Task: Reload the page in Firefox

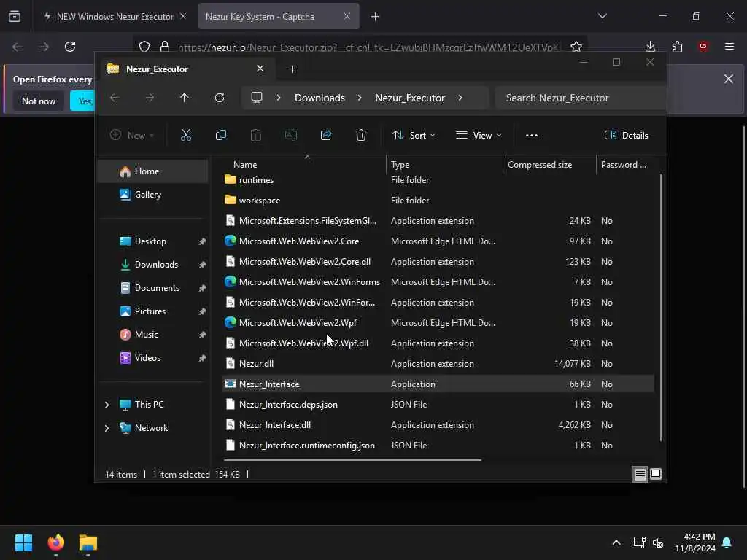Action: pyautogui.click(x=70, y=47)
